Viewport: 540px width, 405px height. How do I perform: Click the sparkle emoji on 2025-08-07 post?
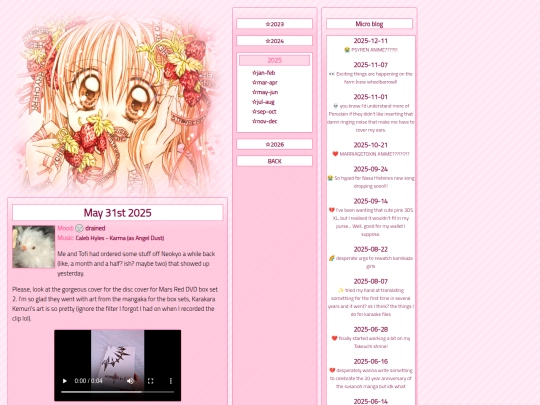(x=341, y=290)
